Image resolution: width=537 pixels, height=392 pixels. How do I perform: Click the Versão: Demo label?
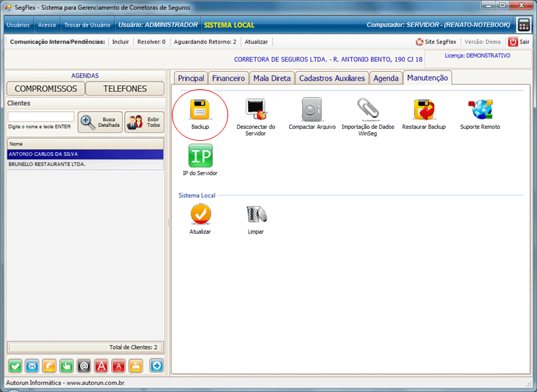click(x=483, y=42)
